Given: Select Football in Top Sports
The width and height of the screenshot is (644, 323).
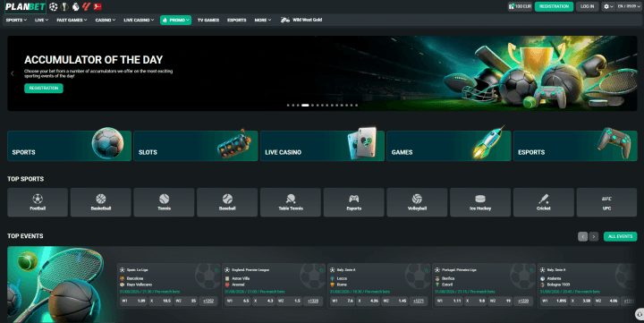Looking at the screenshot, I should tap(38, 202).
